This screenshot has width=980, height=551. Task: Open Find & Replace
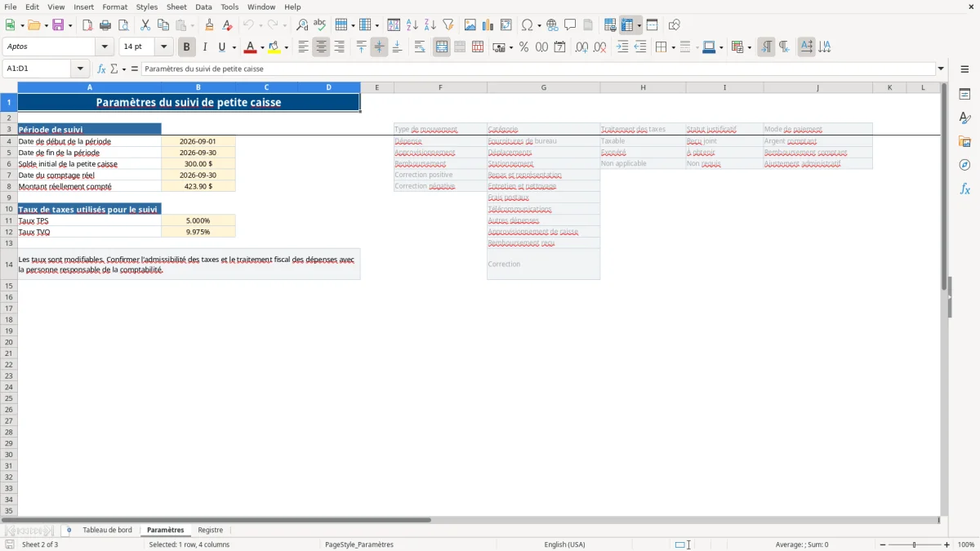click(x=302, y=25)
